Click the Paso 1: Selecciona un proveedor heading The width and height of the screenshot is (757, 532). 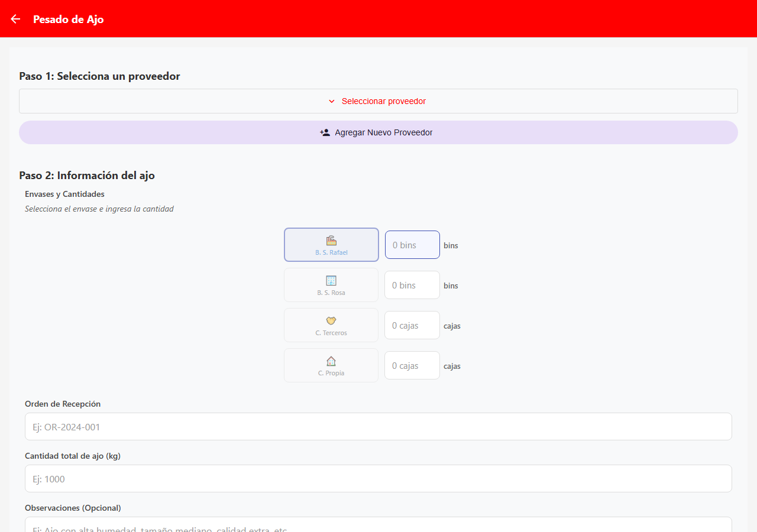(99, 76)
